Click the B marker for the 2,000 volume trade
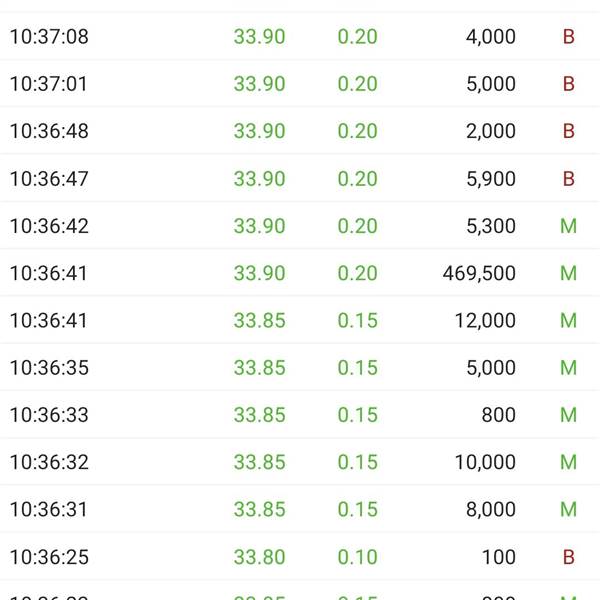 pos(569,131)
